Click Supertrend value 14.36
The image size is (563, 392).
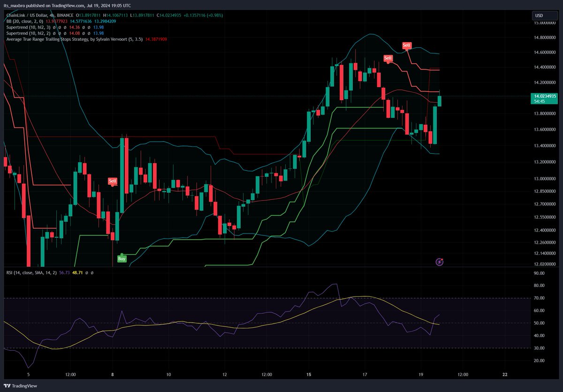74,28
